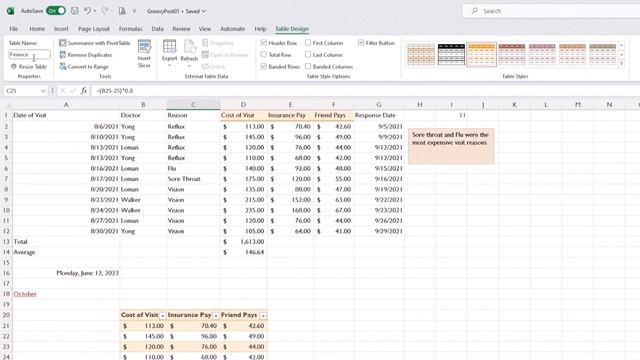Click the Undo arrow icon
This screenshot has height=360, width=640.
click(x=87, y=11)
